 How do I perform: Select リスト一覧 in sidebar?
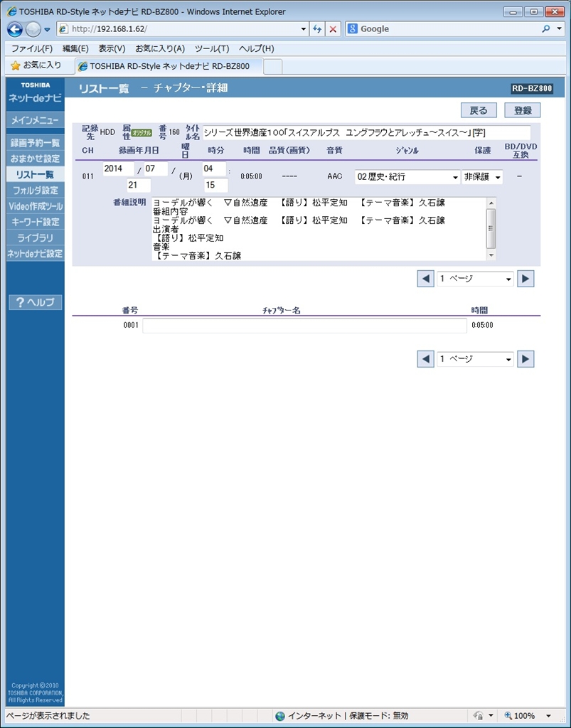click(36, 174)
